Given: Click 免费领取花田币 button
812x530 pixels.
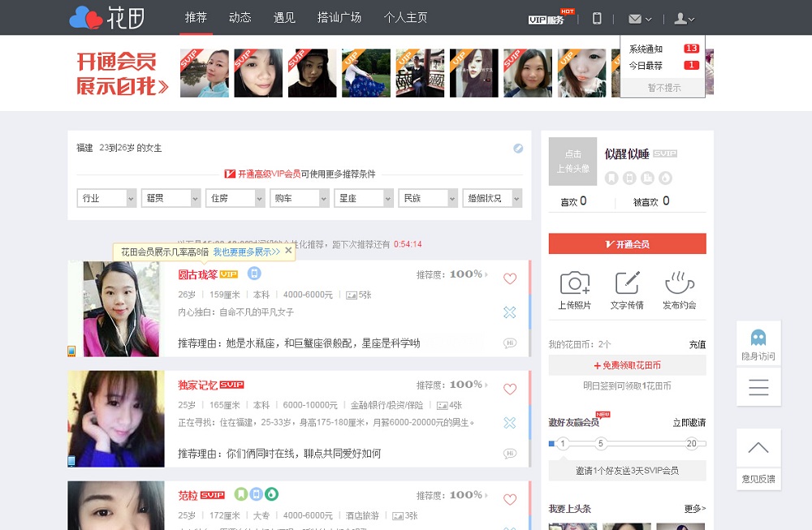Looking at the screenshot, I should 627,365.
